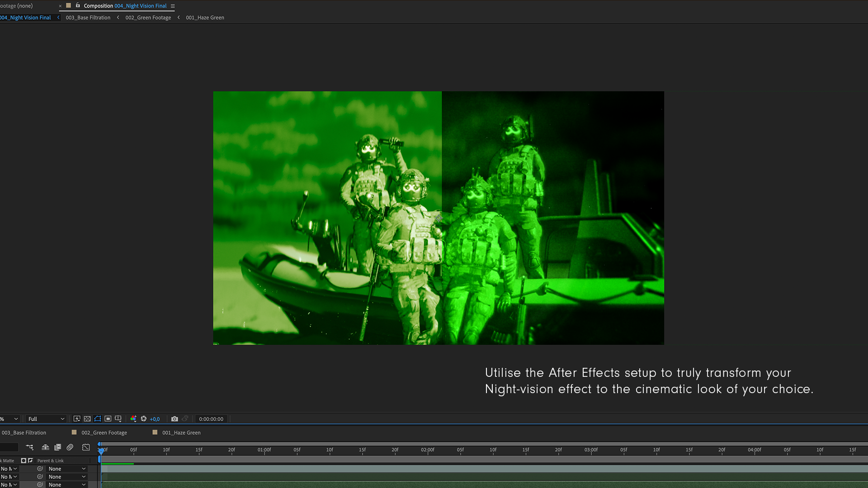Open the magnification ratio dropdown
This screenshot has width=868, height=488.
coord(9,419)
